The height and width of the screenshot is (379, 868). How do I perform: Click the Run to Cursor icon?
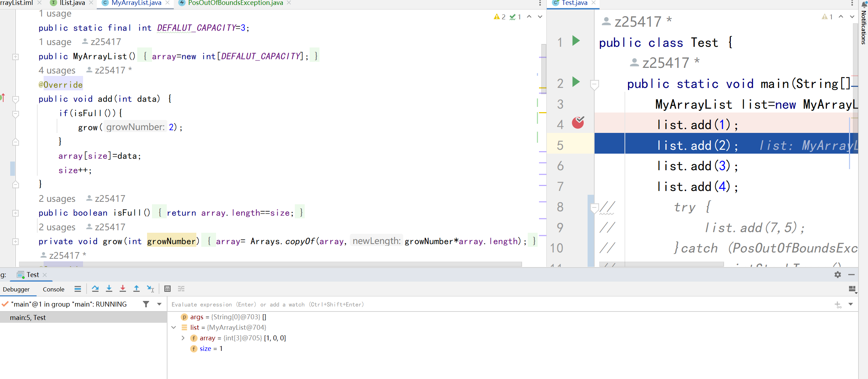[151, 289]
